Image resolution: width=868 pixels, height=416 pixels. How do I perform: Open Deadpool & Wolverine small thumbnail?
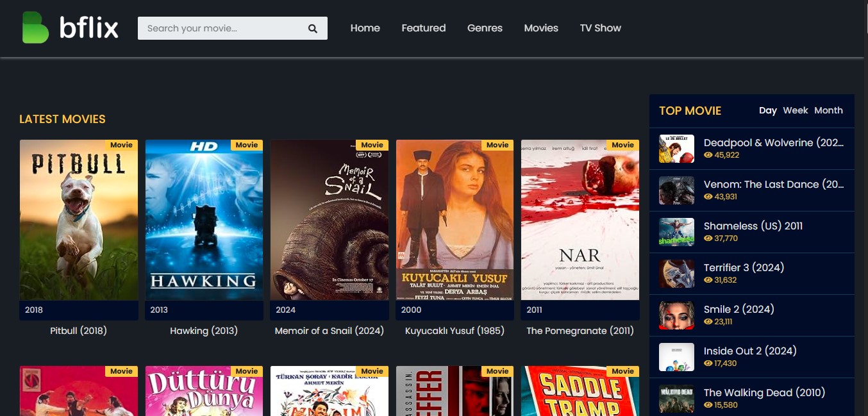click(676, 149)
